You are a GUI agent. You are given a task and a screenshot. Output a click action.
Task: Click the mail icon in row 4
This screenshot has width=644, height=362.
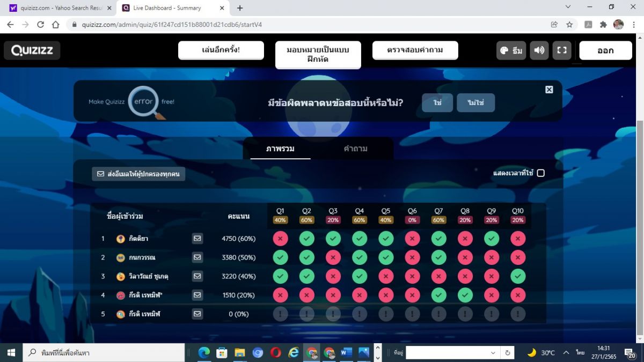point(197,295)
